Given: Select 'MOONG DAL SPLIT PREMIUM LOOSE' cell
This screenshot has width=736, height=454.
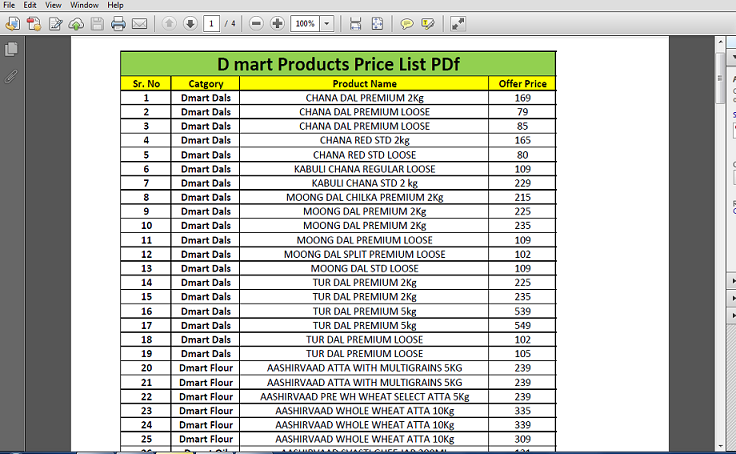Looking at the screenshot, I should pos(364,254).
